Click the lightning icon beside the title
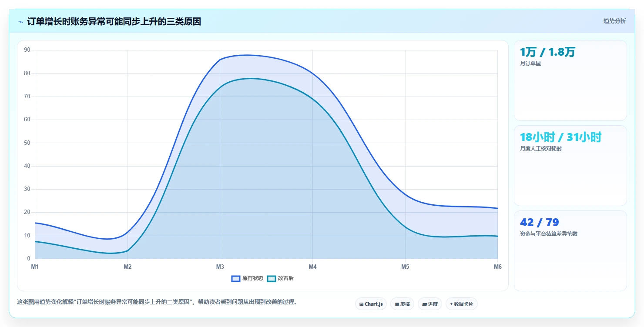The width and height of the screenshot is (644, 327). pyautogui.click(x=20, y=21)
